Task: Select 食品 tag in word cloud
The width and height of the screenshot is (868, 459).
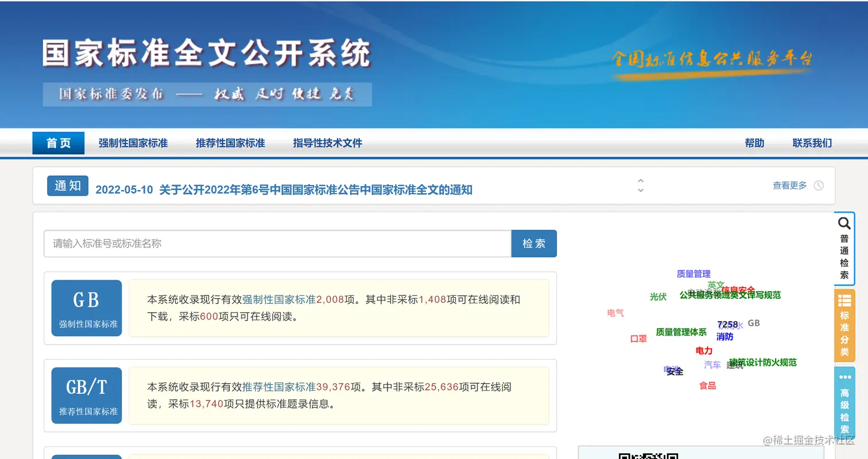Action: point(707,386)
